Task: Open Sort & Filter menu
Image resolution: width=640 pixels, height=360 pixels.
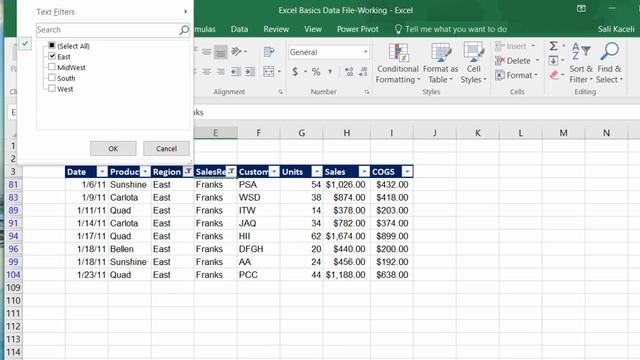Action: (x=581, y=63)
